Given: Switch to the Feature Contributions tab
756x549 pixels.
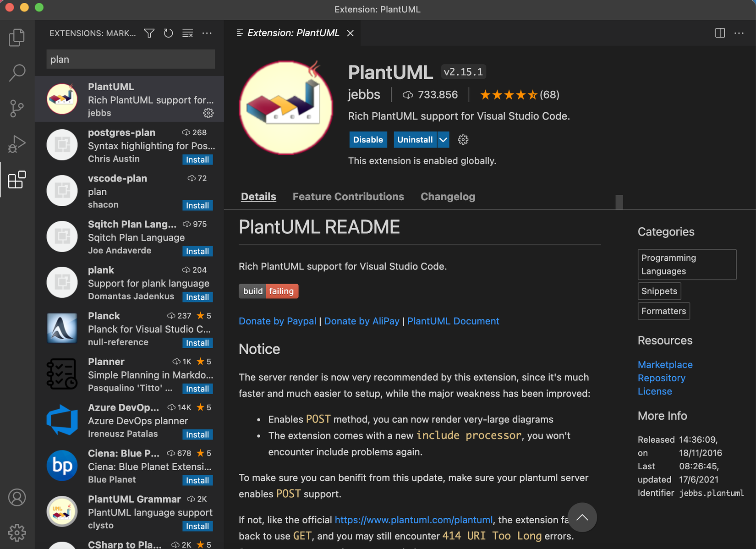Looking at the screenshot, I should click(348, 196).
